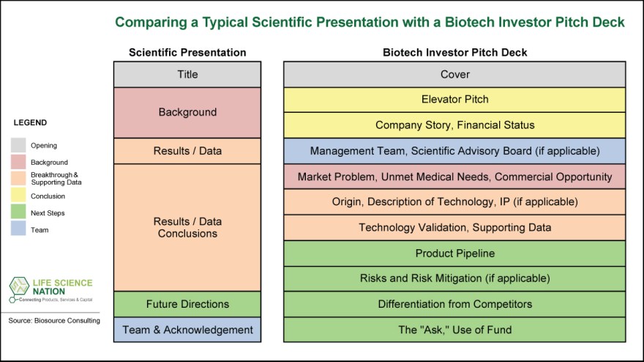Click the pink Background legend swatch
The width and height of the screenshot is (644, 362).
click(18, 162)
